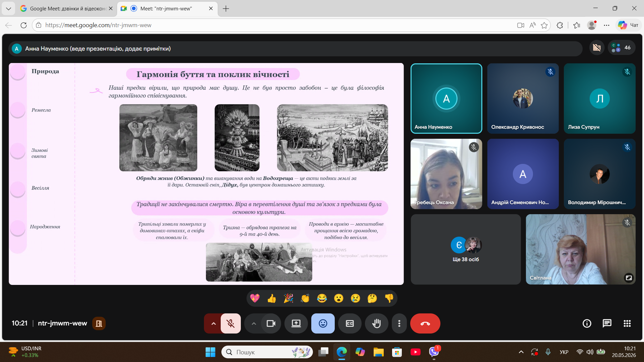Screen dimensions: 644x362
Task: Open Viber from the taskbar
Action: coord(434,352)
